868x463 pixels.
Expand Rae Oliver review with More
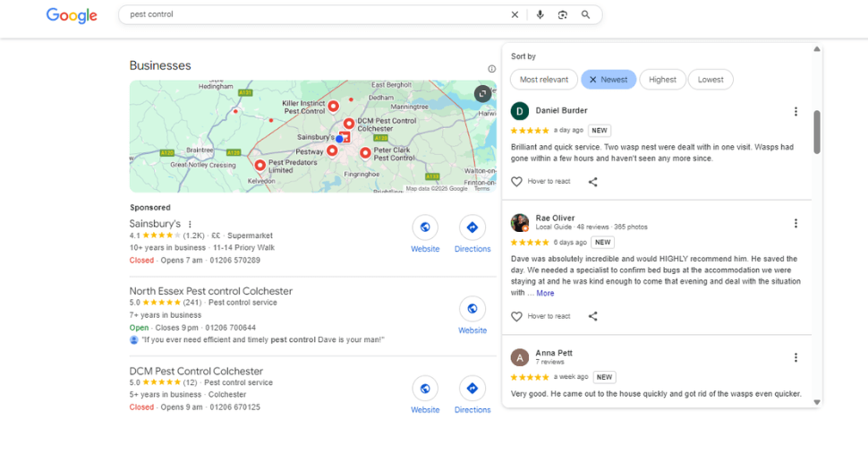click(545, 293)
